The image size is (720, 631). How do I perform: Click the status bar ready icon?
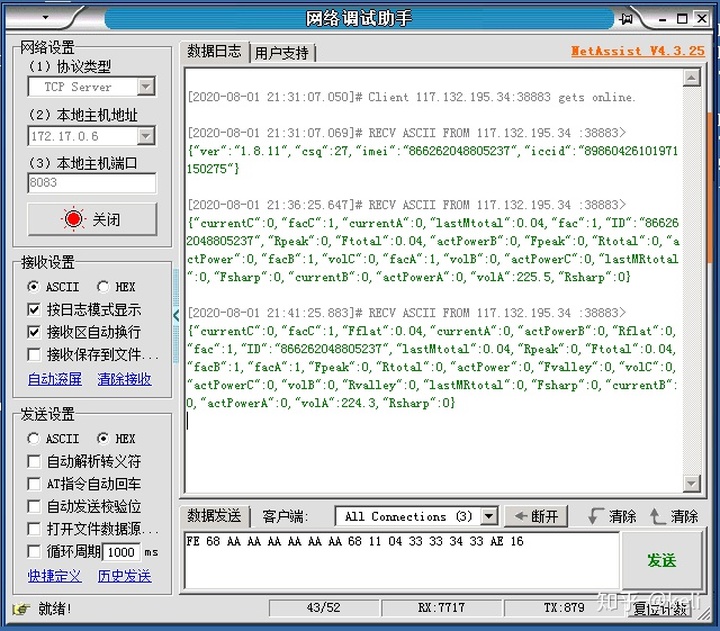pos(22,609)
